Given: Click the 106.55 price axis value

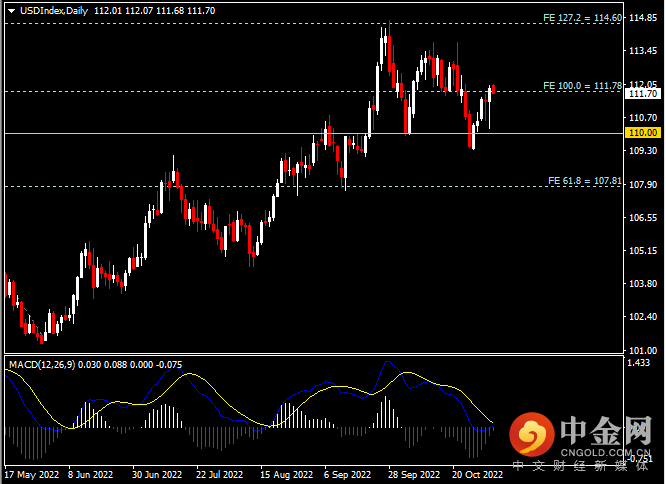Looking at the screenshot, I should click(x=643, y=218).
